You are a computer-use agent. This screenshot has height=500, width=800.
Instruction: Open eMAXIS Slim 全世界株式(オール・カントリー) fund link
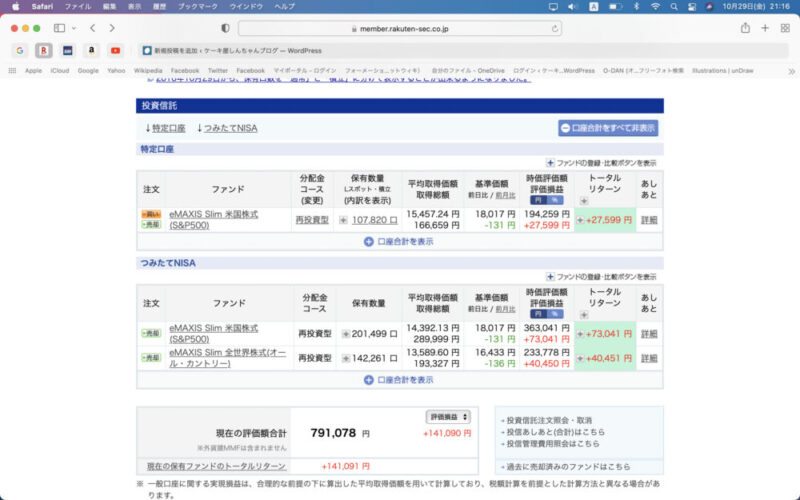click(x=228, y=358)
